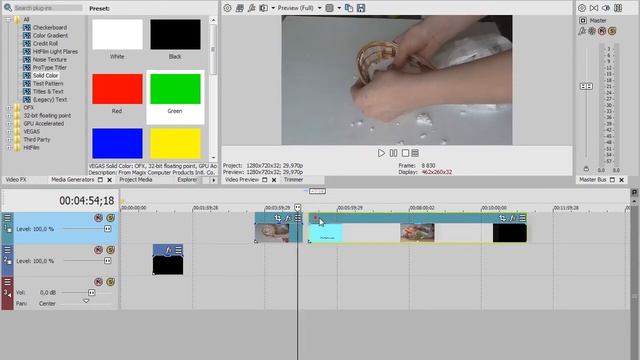The width and height of the screenshot is (640, 360).
Task: Open Project Video Properties gear in preview toolbar
Action: (227, 8)
